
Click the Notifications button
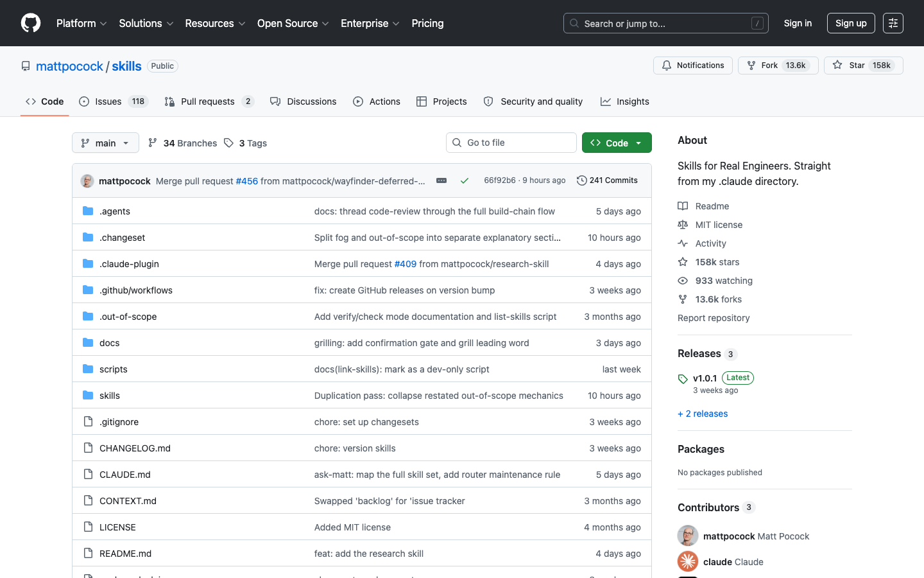(x=693, y=66)
